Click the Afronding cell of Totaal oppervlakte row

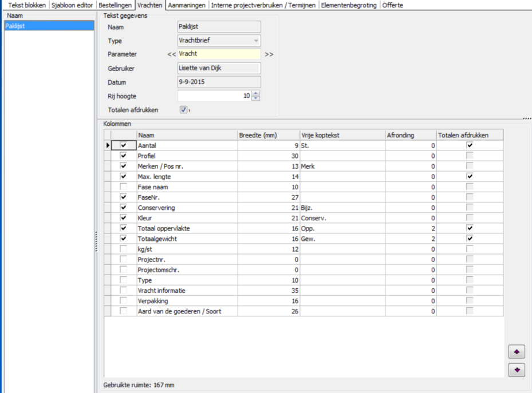tap(411, 228)
